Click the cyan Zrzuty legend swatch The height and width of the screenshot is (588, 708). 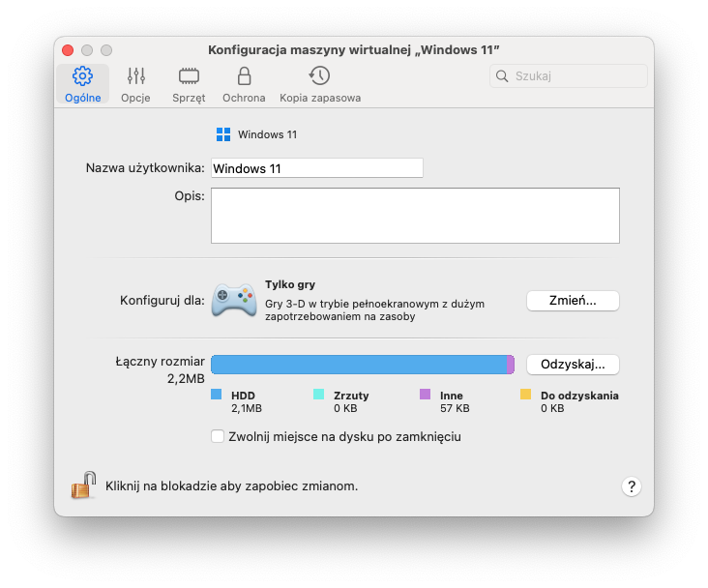click(318, 395)
